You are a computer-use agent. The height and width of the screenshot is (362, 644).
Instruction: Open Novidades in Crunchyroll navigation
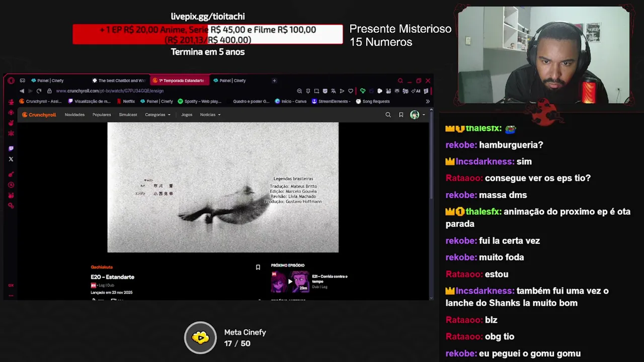click(x=74, y=115)
